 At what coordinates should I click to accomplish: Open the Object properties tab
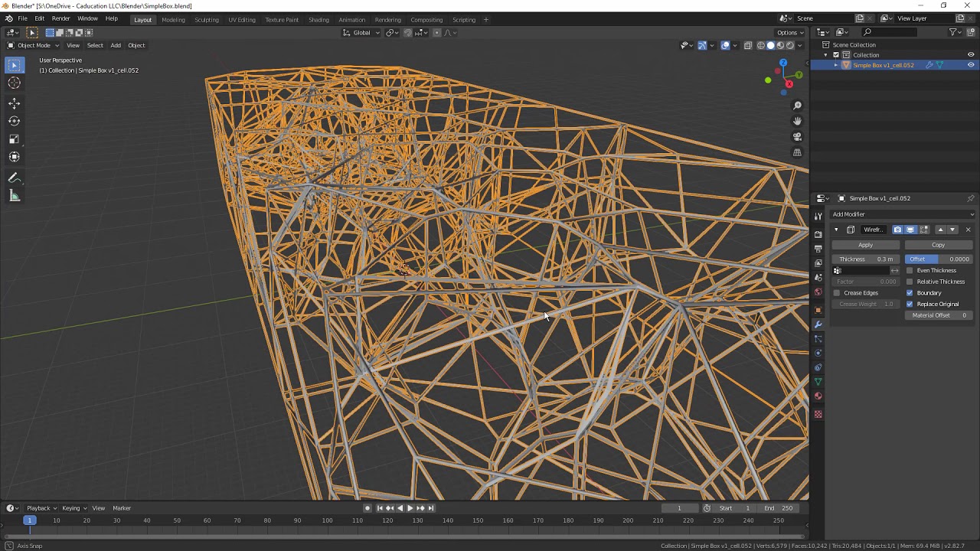click(818, 310)
